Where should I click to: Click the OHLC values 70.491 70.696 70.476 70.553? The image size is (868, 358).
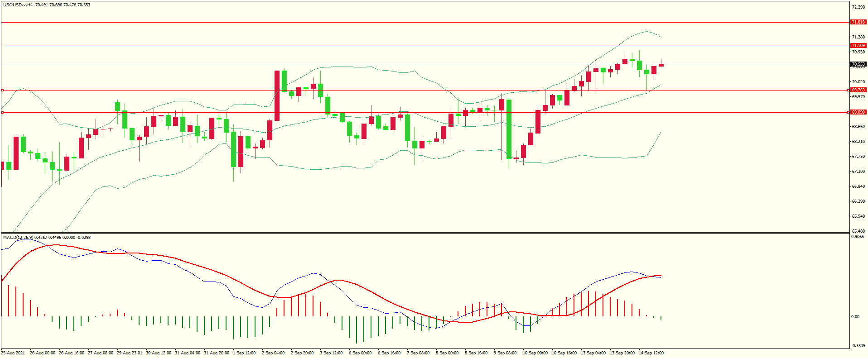point(63,5)
